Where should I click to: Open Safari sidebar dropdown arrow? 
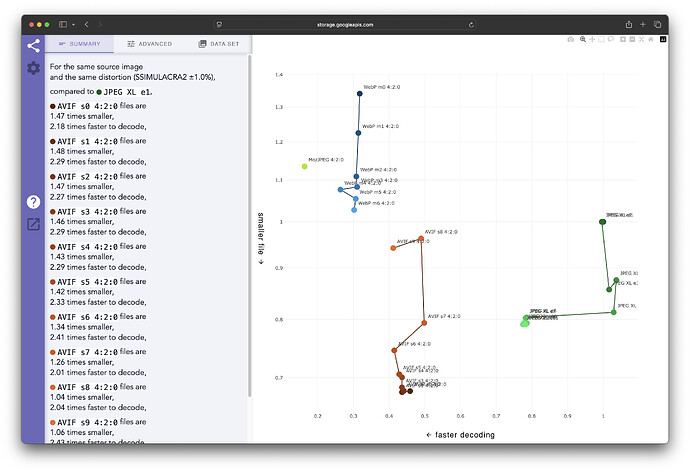(x=73, y=25)
